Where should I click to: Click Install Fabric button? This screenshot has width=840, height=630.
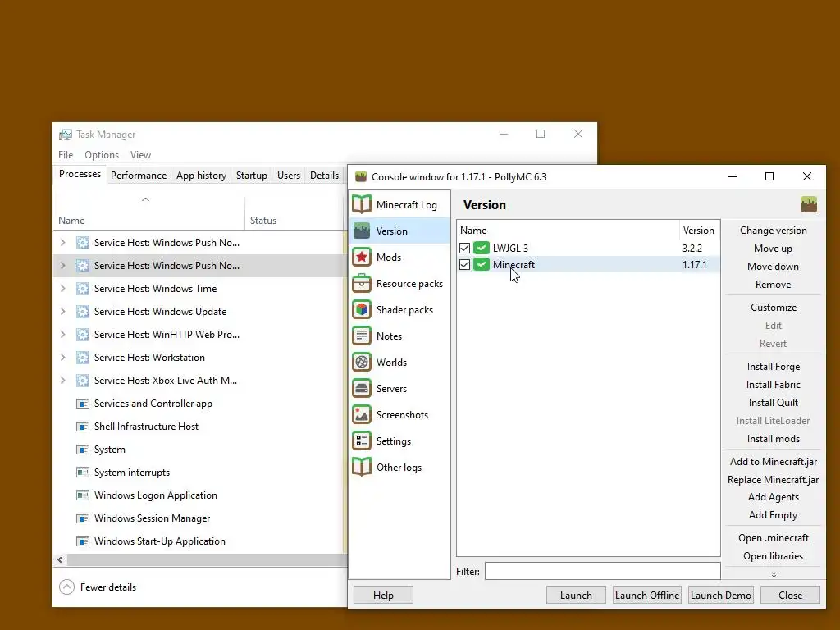pos(773,385)
